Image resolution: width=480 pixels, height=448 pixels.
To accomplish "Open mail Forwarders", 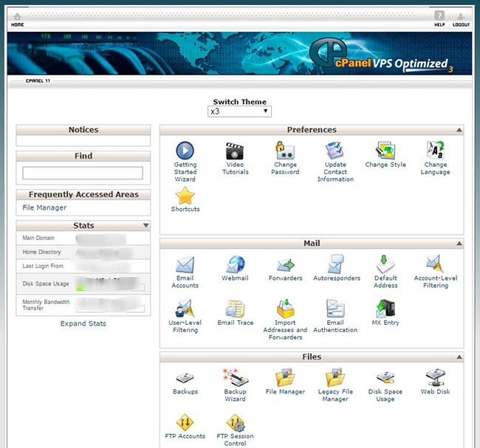I will [x=285, y=269].
